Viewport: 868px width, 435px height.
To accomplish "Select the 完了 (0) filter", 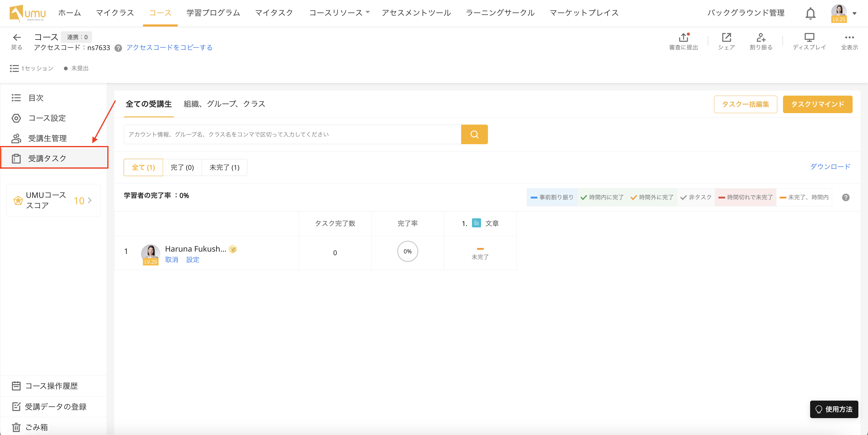I will [182, 167].
